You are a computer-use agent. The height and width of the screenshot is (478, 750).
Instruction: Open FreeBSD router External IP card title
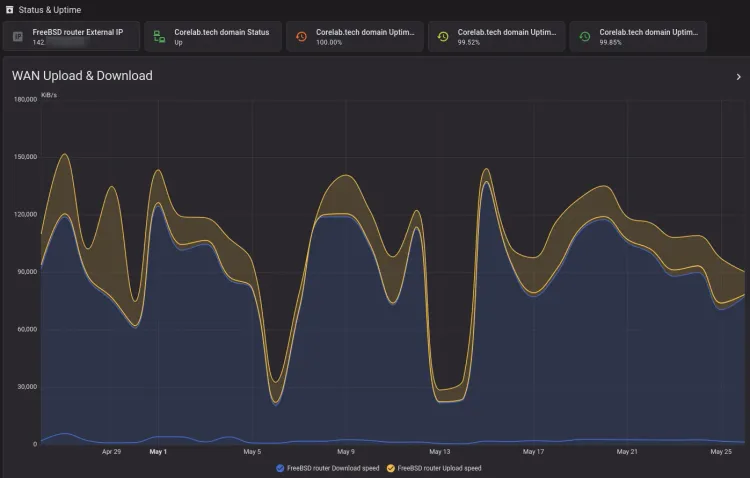point(77,32)
